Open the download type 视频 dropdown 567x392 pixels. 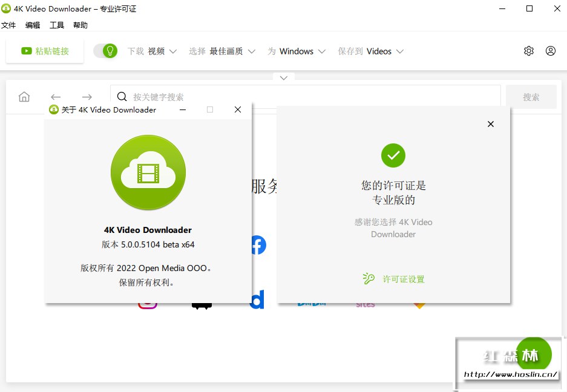click(152, 51)
